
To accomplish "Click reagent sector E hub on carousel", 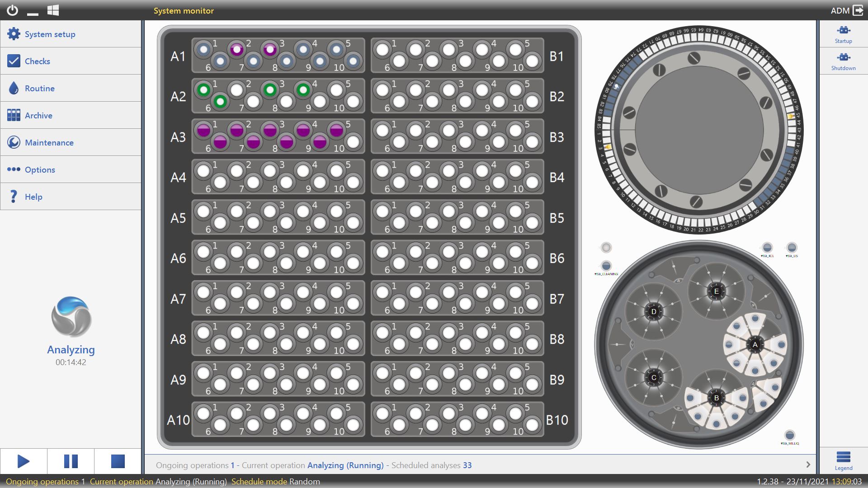I will pyautogui.click(x=716, y=291).
